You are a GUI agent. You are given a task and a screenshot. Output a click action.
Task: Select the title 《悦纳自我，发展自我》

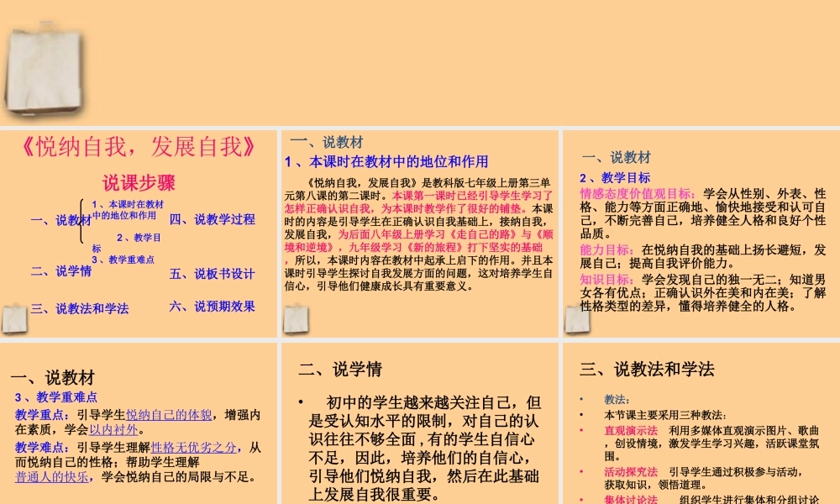[139, 147]
